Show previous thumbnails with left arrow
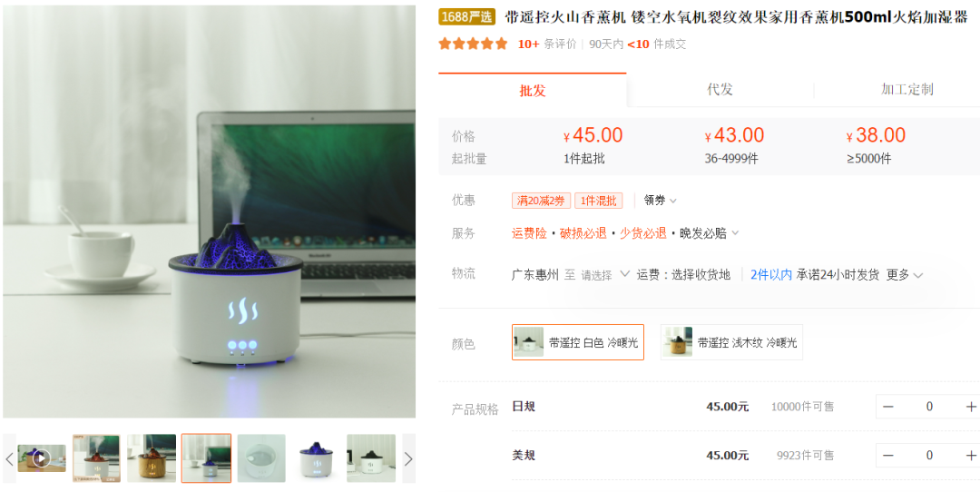Image resolution: width=980 pixels, height=492 pixels. [9, 458]
